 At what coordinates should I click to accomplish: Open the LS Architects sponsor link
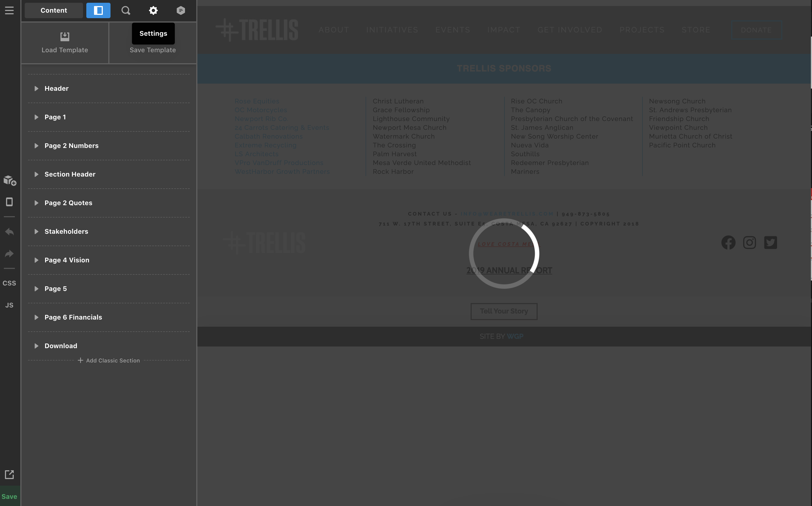(x=256, y=154)
